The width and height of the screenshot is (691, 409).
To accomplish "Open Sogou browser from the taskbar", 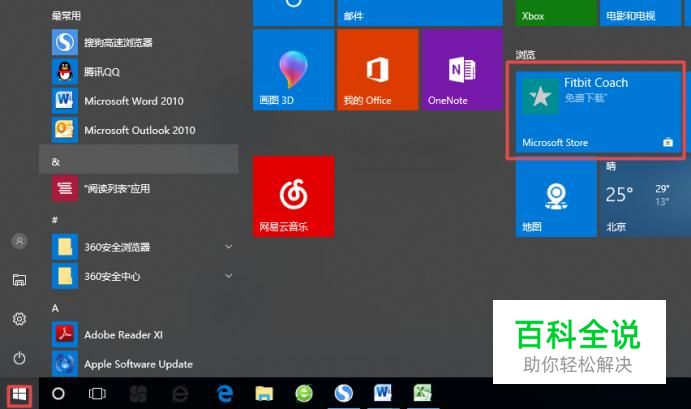I will pos(343,394).
